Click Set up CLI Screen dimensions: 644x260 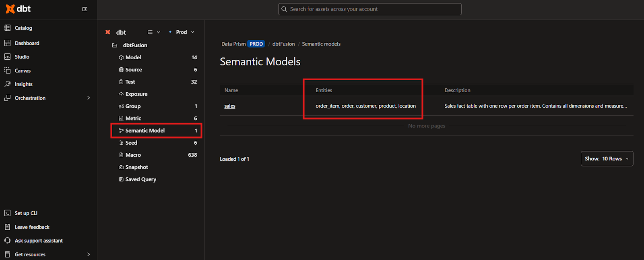(26, 213)
